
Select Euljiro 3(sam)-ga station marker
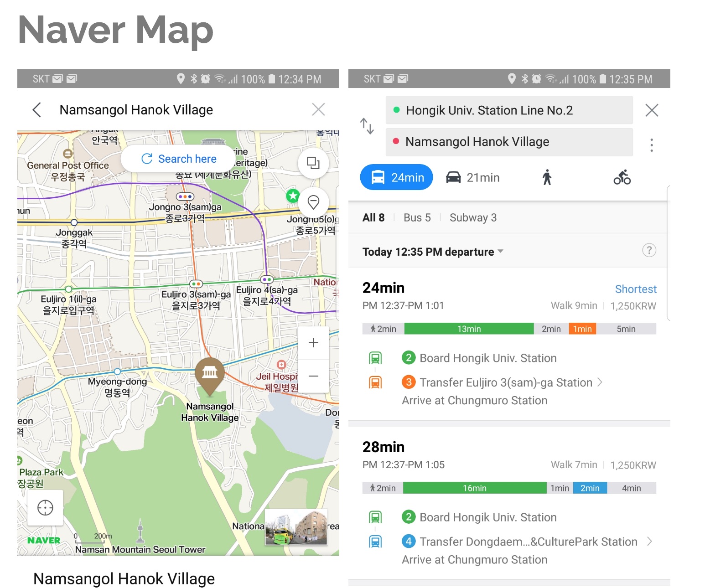click(196, 284)
